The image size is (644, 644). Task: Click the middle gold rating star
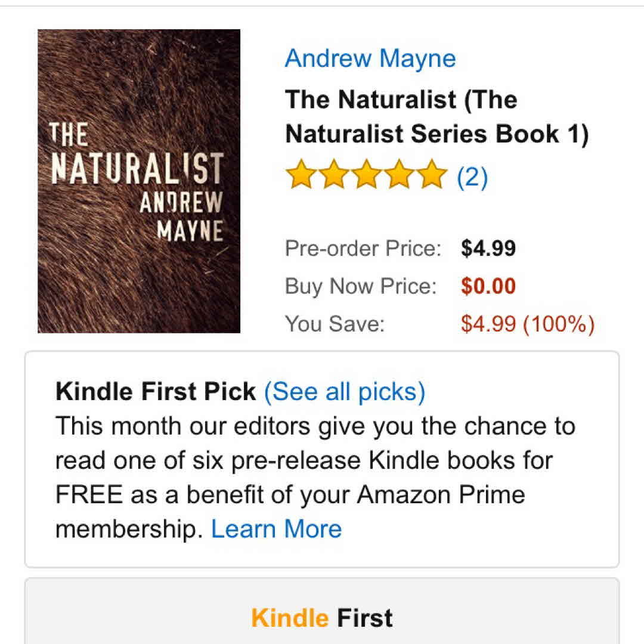pos(366,174)
